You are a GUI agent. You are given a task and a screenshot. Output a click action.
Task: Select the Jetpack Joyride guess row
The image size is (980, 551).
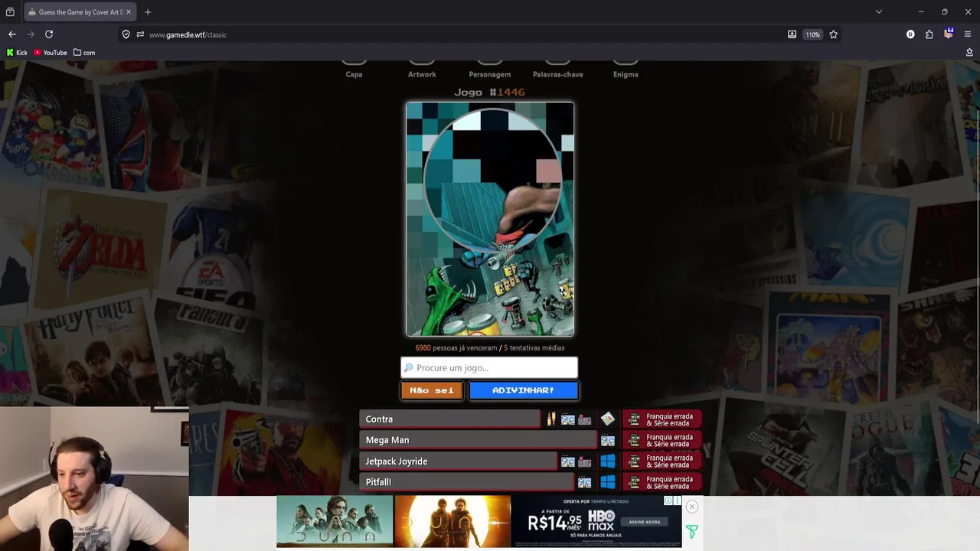tap(458, 461)
